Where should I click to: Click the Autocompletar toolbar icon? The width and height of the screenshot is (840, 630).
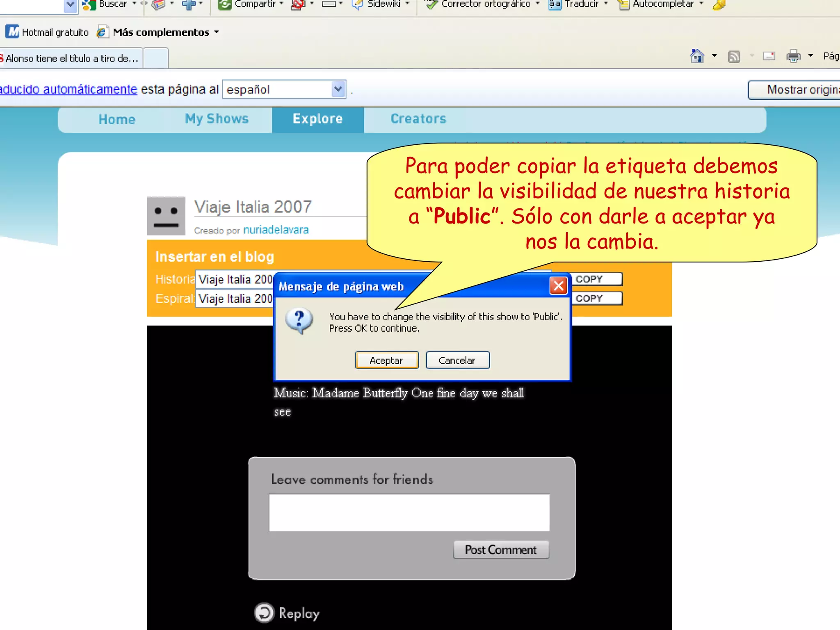coord(623,4)
